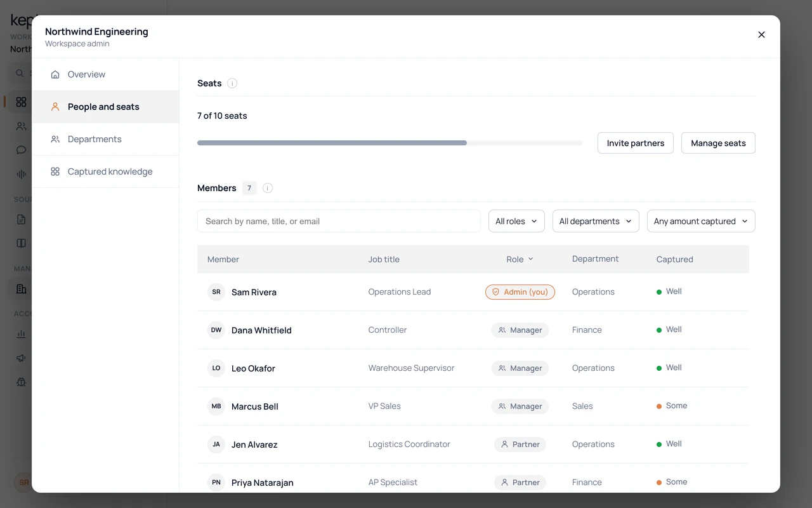Click the Members info icon

(x=268, y=188)
